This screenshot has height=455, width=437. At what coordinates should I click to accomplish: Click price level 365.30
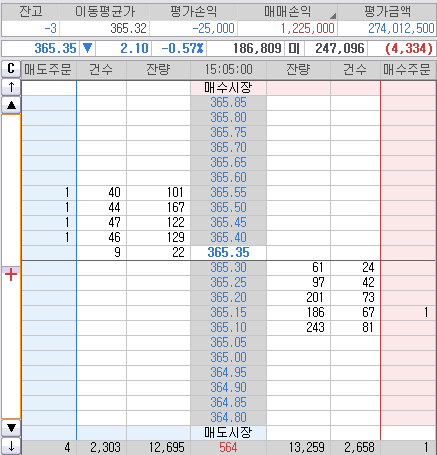[x=228, y=268]
